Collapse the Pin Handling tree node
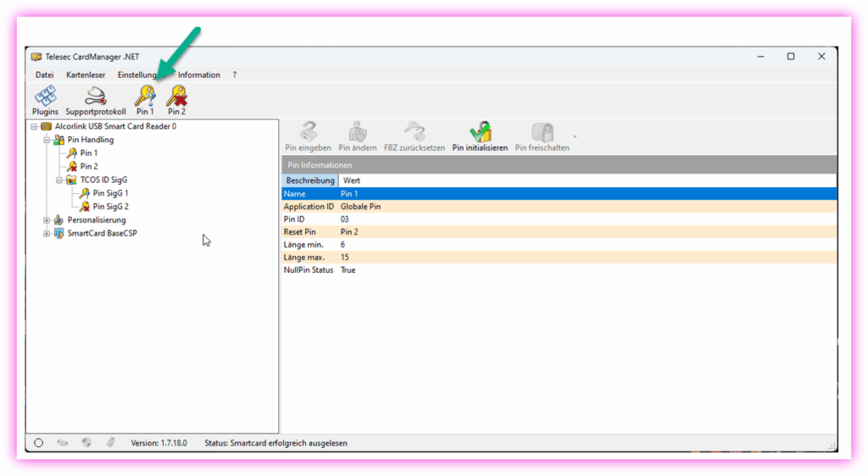This screenshot has height=476, width=868. [47, 140]
